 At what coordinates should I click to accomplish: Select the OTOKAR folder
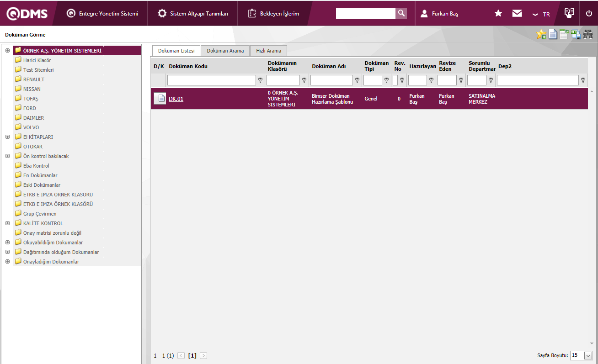pos(33,147)
